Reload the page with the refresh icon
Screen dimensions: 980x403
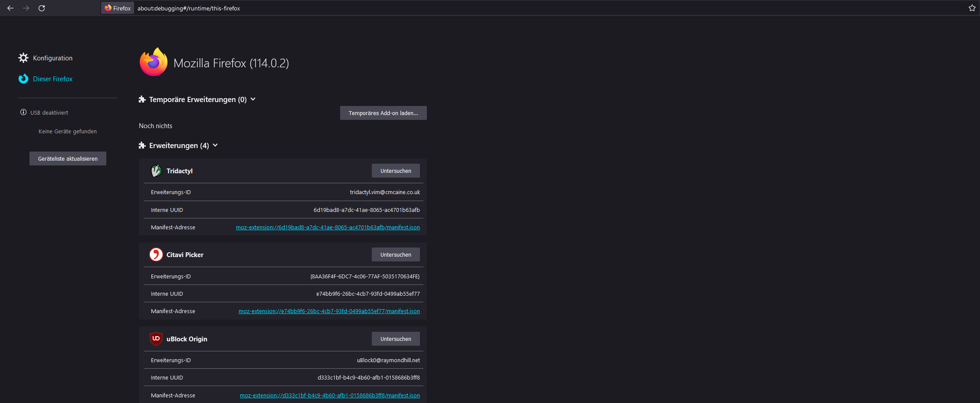(x=42, y=8)
